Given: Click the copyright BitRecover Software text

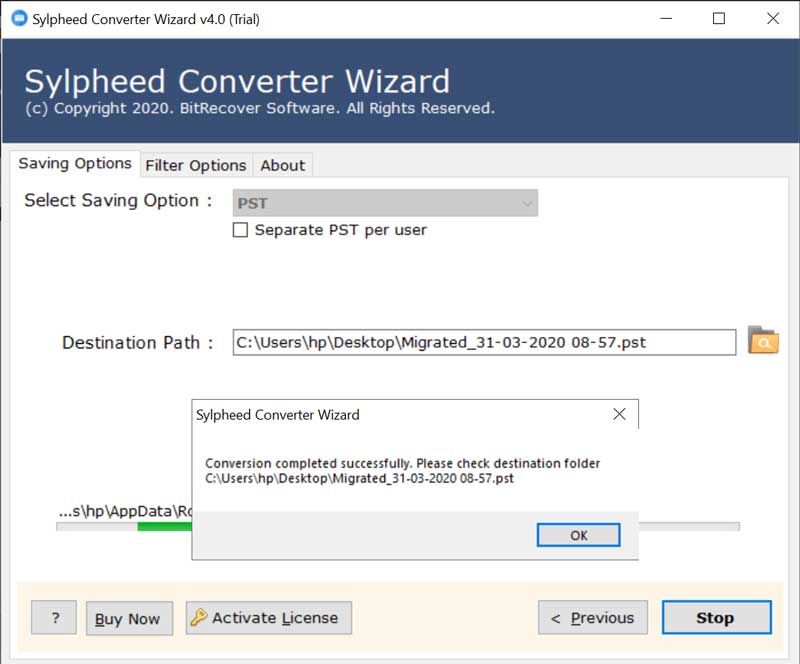Looking at the screenshot, I should pos(260,108).
